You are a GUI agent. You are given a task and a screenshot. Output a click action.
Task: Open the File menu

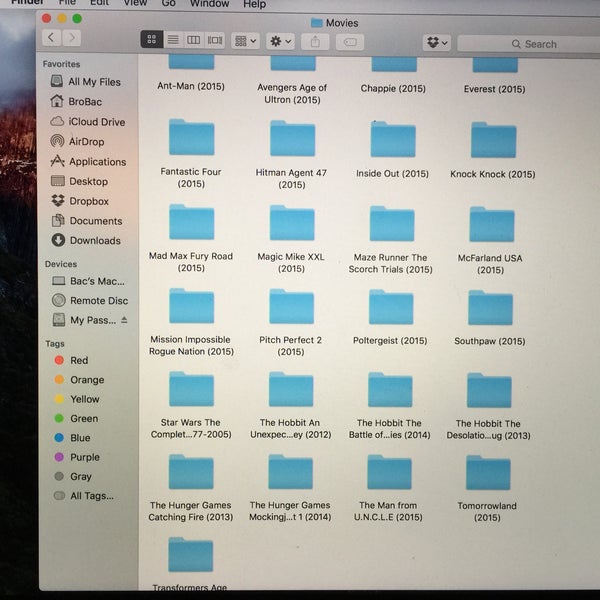(67, 3)
